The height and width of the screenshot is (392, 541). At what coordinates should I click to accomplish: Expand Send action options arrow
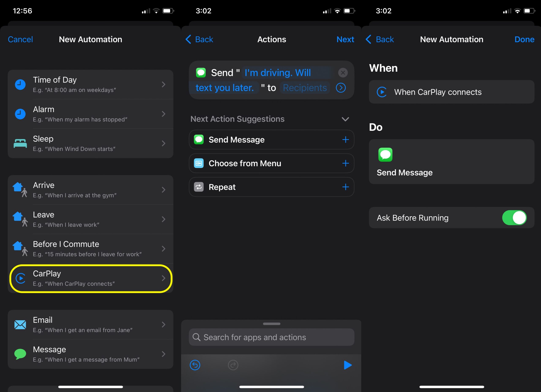tap(341, 88)
